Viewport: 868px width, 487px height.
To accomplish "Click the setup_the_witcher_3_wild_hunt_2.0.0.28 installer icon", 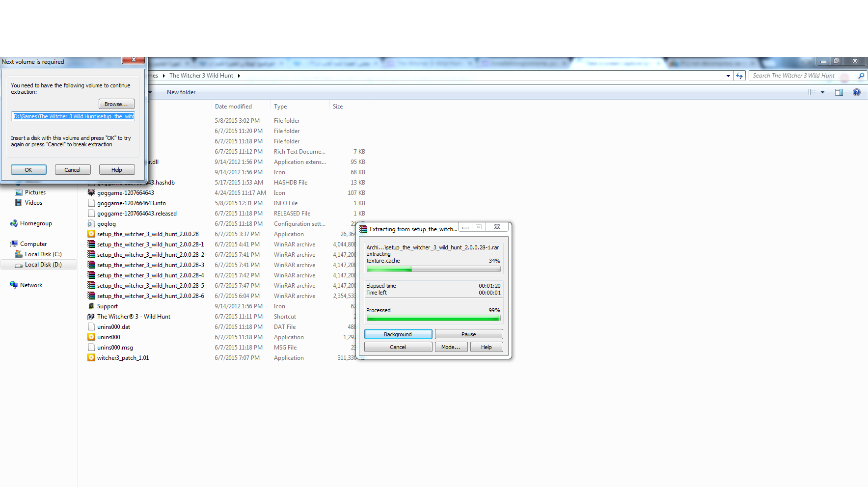I will coord(91,234).
